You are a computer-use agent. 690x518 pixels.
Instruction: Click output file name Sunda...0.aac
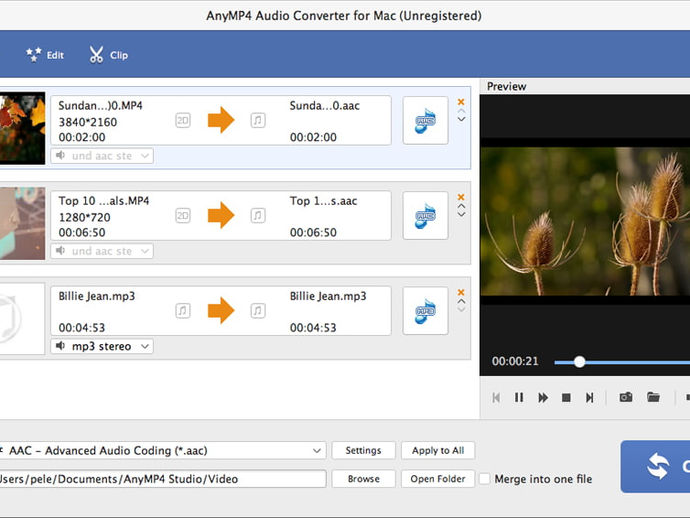point(324,106)
